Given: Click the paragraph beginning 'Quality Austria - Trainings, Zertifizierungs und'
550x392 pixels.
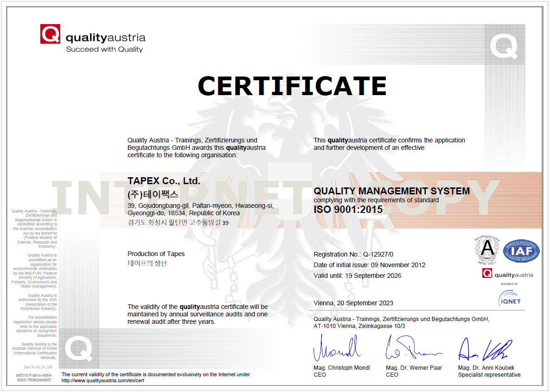Looking at the screenshot, I should (x=197, y=148).
